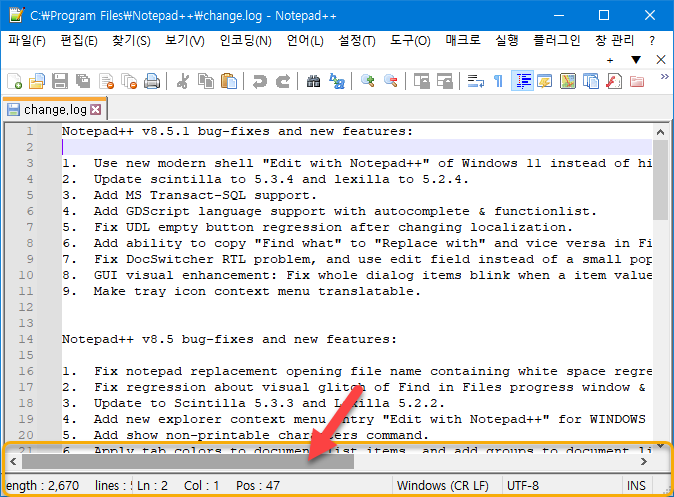
Task: Open the 플러그인 menu
Action: coord(557,41)
